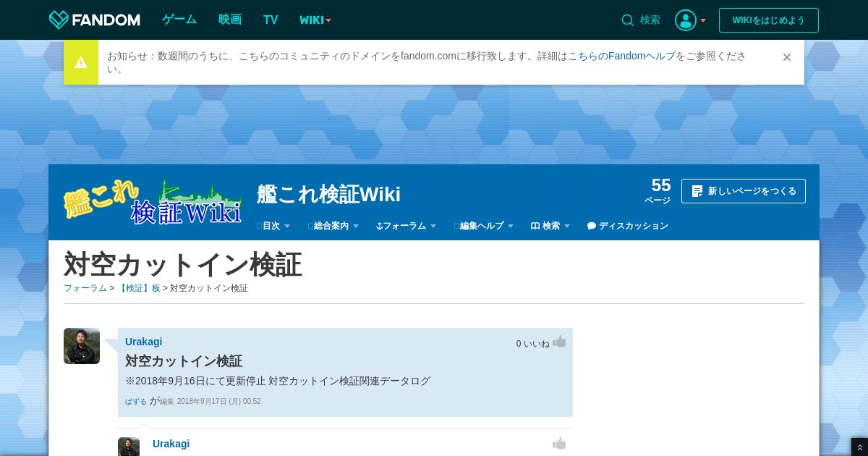Go to 【検証】板 breadcrumb

(139, 288)
